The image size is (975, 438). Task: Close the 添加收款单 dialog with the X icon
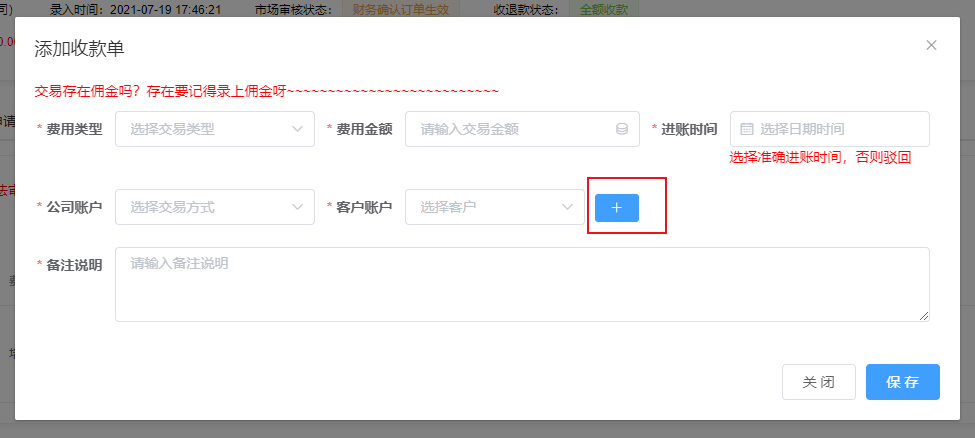tap(931, 45)
